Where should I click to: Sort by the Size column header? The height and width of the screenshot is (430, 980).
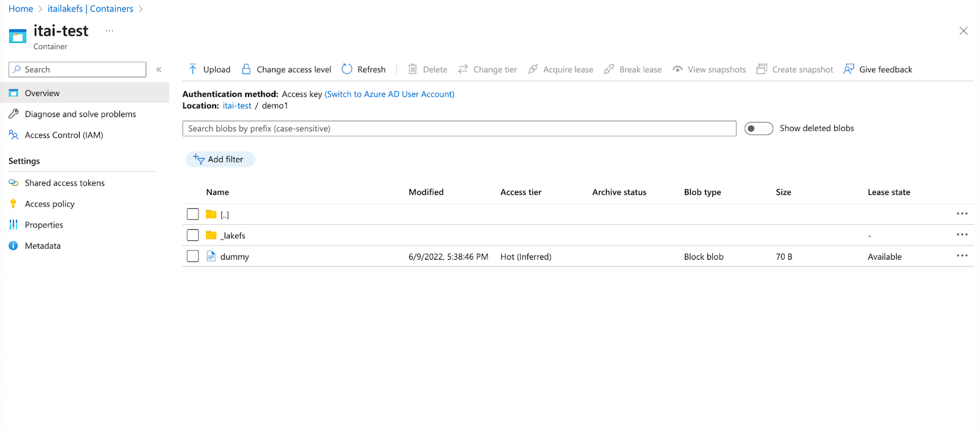[x=783, y=192]
